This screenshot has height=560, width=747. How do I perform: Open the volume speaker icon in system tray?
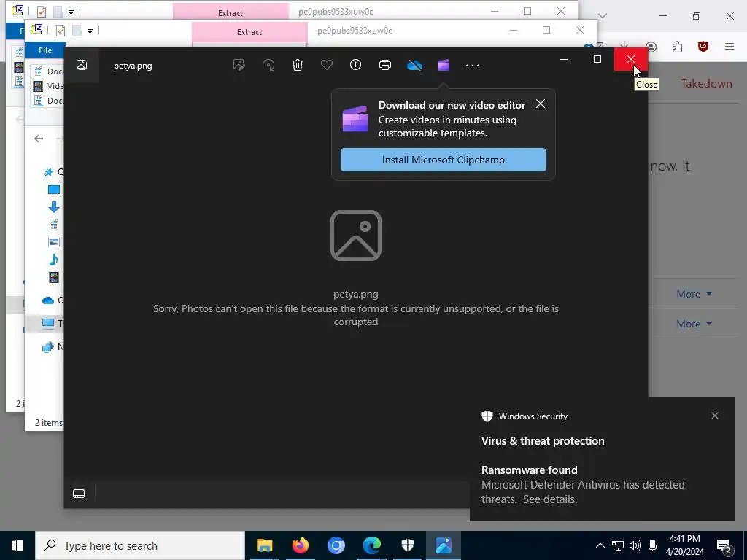[635, 545]
